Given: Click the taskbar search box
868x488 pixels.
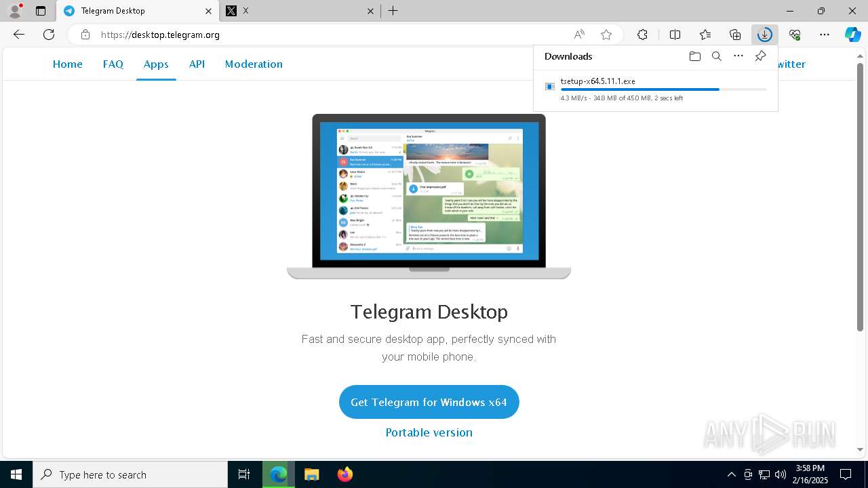Looking at the screenshot, I should (x=130, y=474).
